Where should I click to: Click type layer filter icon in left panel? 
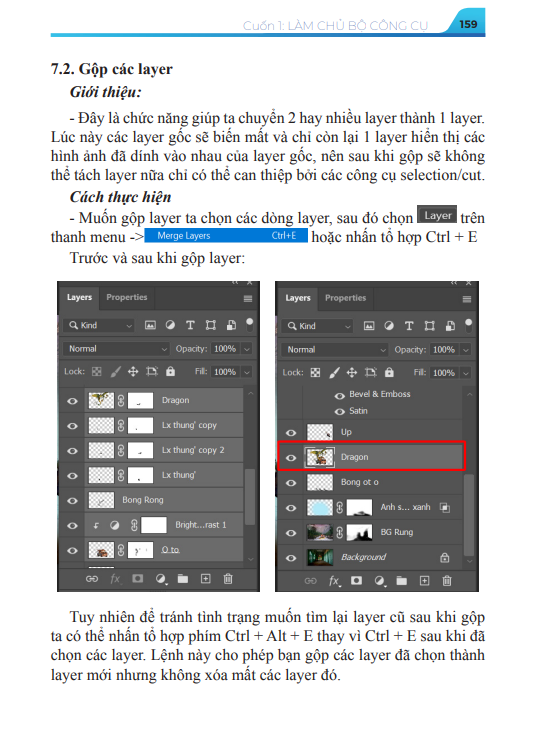point(190,325)
